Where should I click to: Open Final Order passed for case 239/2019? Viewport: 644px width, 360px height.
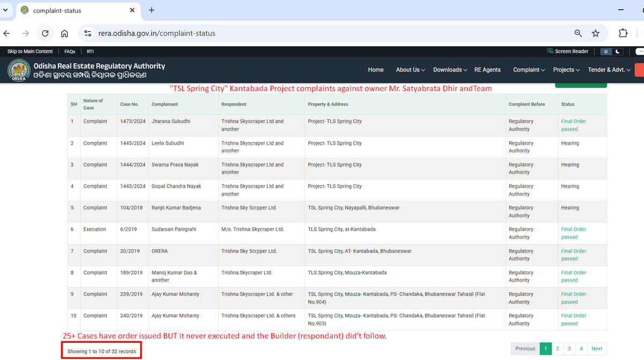[x=574, y=298]
